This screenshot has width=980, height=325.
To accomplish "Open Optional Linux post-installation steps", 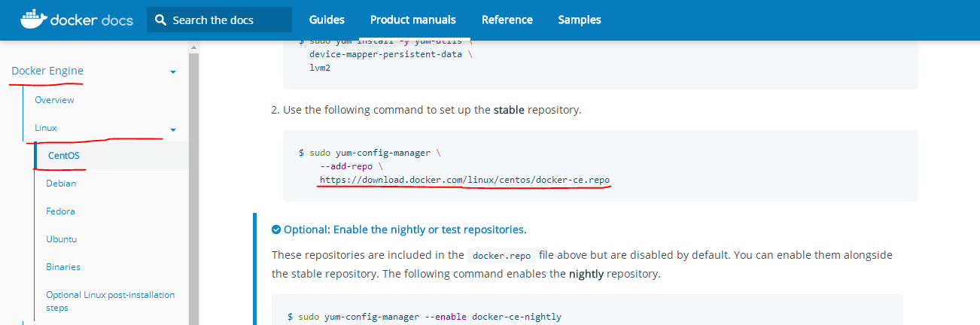I will pos(110,301).
